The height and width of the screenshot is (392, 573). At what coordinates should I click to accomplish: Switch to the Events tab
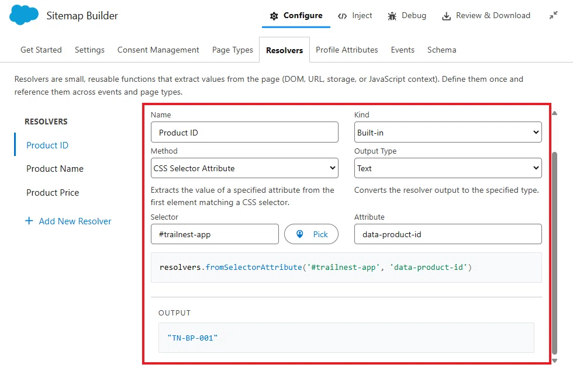coord(403,50)
